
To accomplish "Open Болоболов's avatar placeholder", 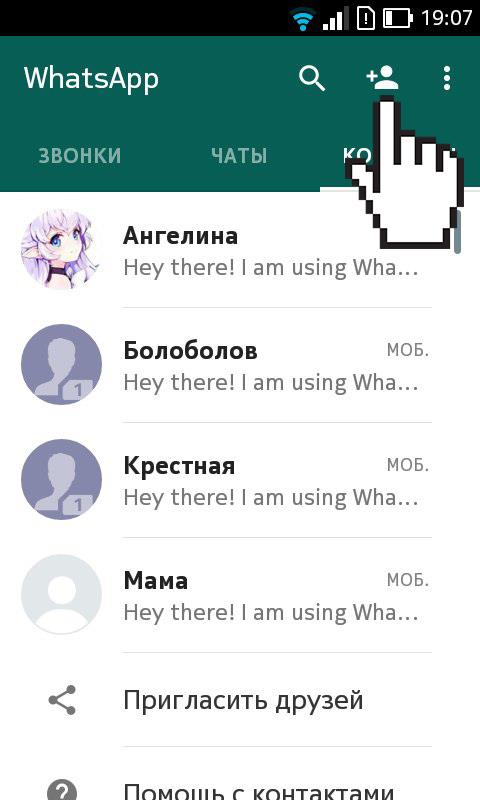I will pos(61,364).
